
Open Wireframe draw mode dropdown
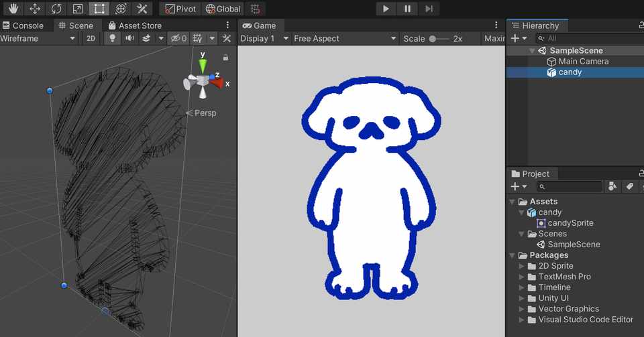click(x=39, y=39)
